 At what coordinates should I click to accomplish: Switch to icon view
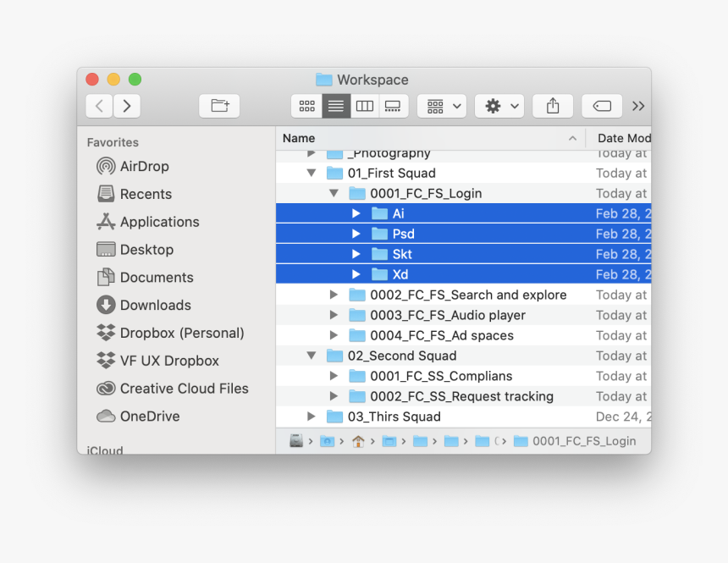click(307, 107)
